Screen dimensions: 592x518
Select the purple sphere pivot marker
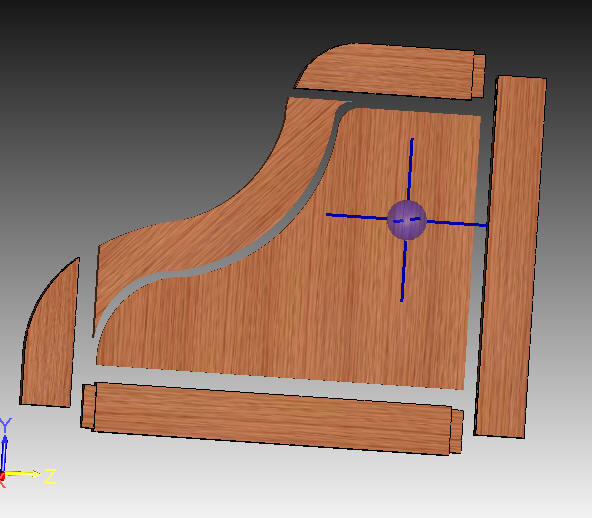[x=407, y=220]
